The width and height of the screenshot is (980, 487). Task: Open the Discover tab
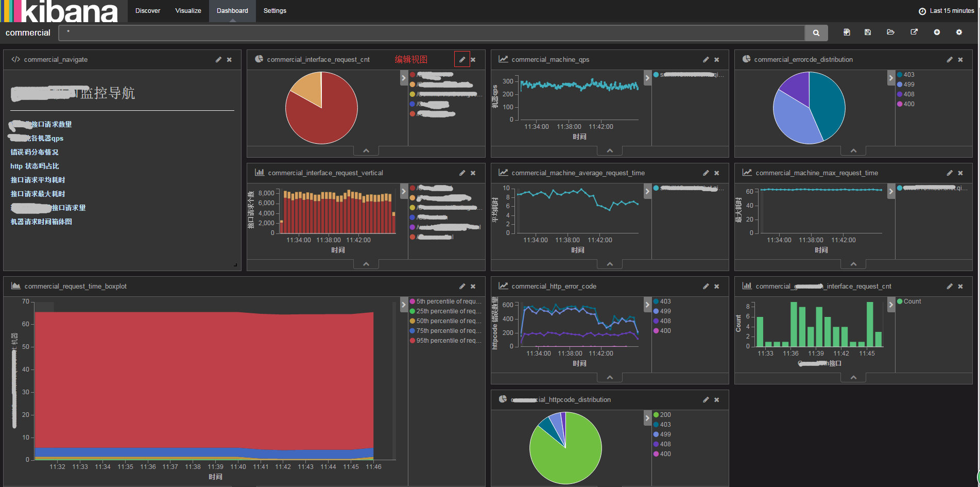click(x=148, y=11)
